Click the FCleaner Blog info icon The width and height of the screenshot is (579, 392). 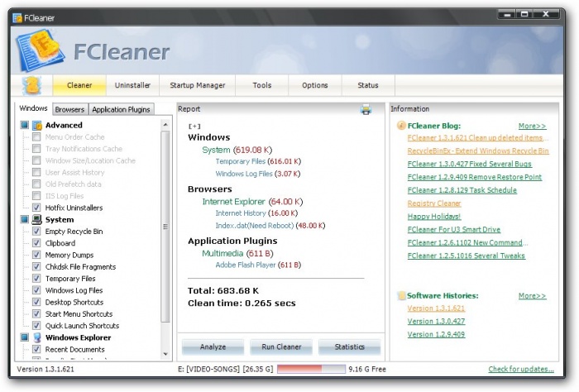click(x=401, y=126)
